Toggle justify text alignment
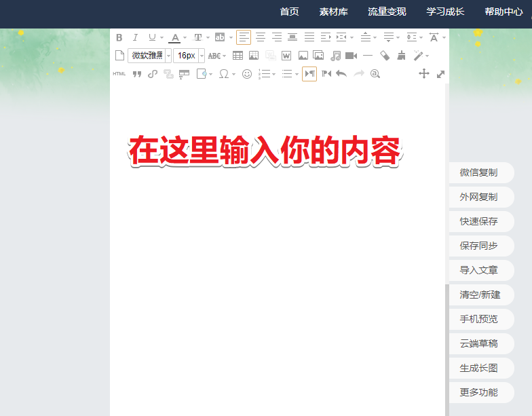Screen dimensions: 532x416 (309, 37)
